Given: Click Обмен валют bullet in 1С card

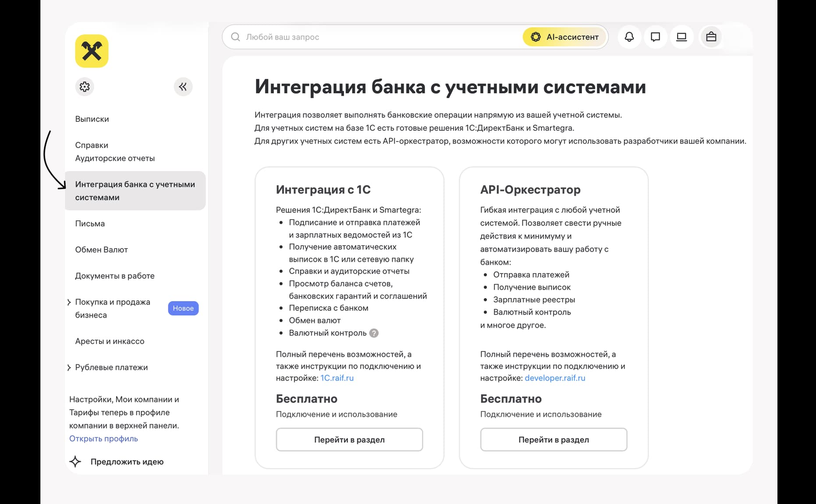Looking at the screenshot, I should coord(315,320).
